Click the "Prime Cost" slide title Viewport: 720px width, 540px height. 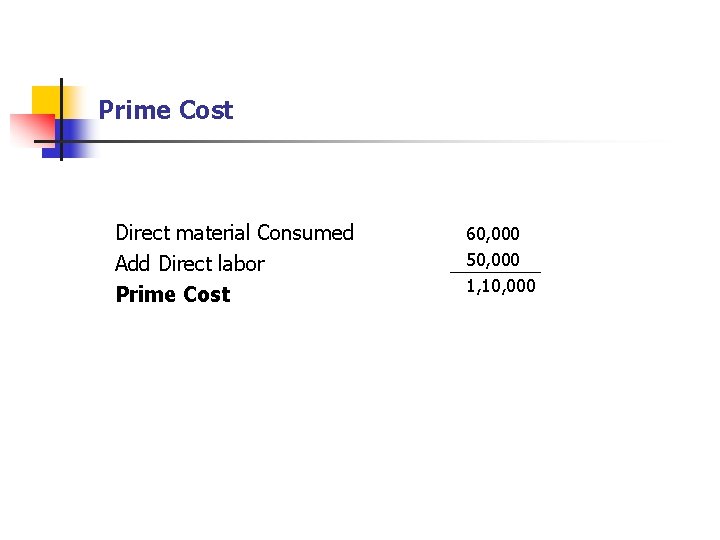[165, 110]
